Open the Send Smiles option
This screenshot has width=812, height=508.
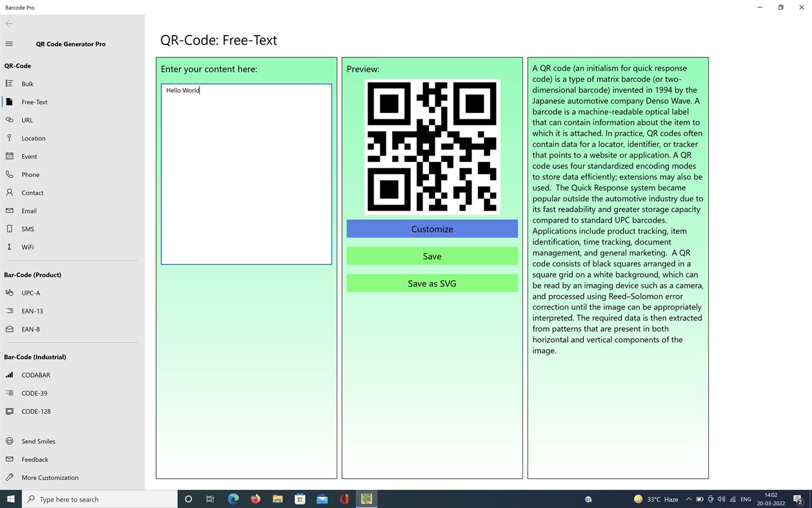(38, 441)
